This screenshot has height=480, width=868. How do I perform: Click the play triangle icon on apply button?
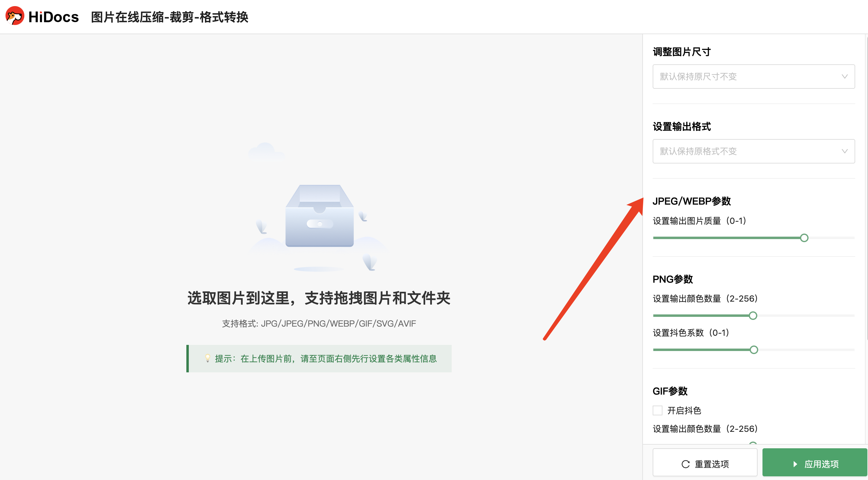pos(795,464)
